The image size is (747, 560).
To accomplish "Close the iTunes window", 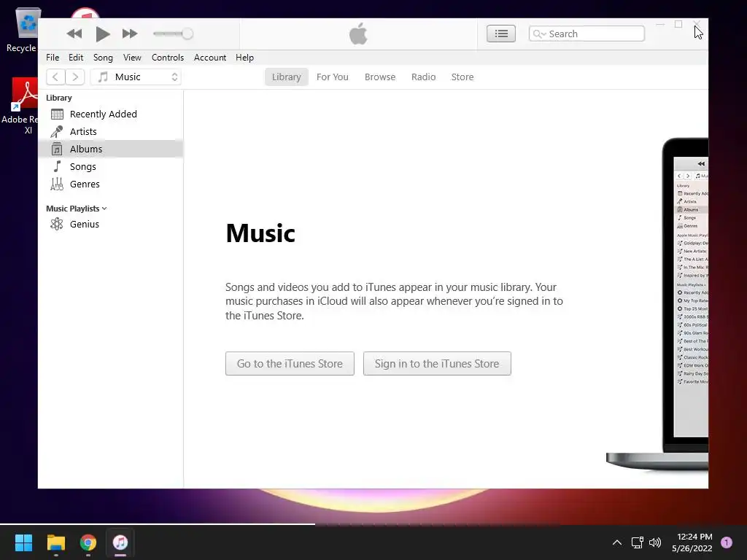I will pos(697,24).
